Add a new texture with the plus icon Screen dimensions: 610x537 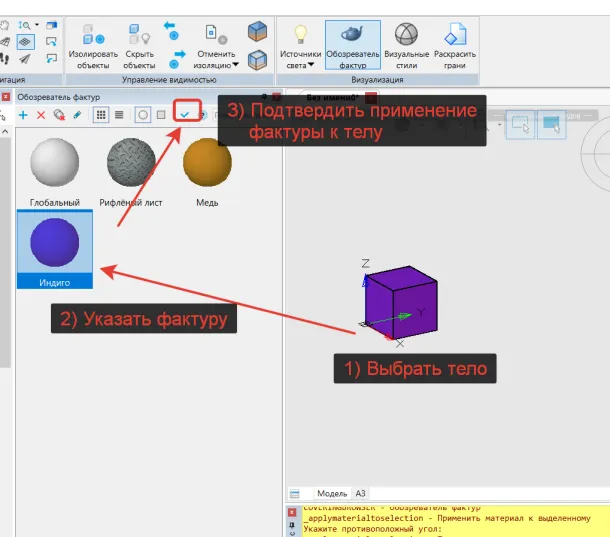coord(24,115)
